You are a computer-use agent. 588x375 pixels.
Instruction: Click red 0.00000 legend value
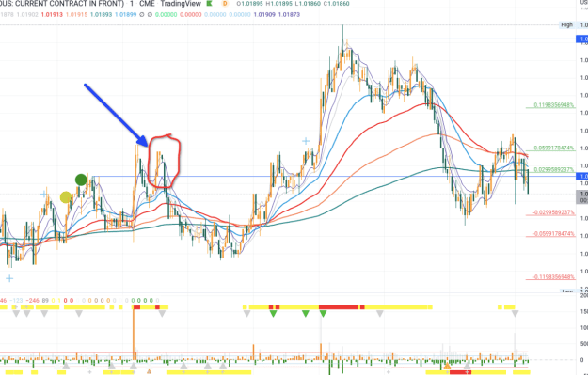[x=190, y=15]
